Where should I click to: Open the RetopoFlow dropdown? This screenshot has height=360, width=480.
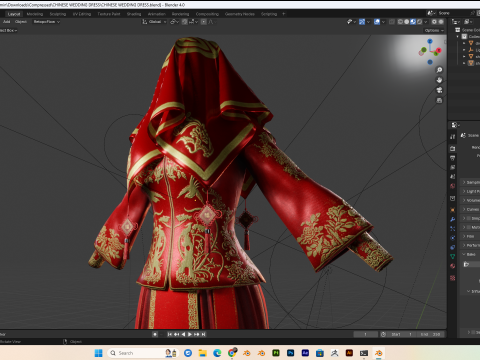(46, 22)
